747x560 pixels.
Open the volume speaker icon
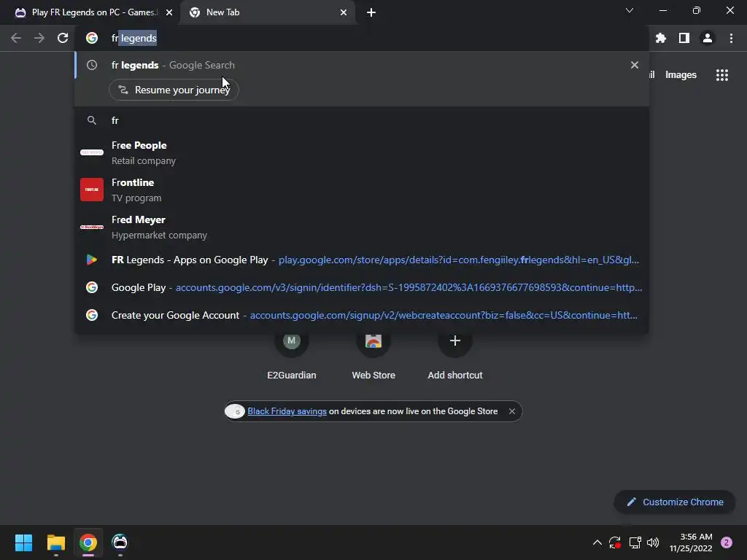coord(653,542)
